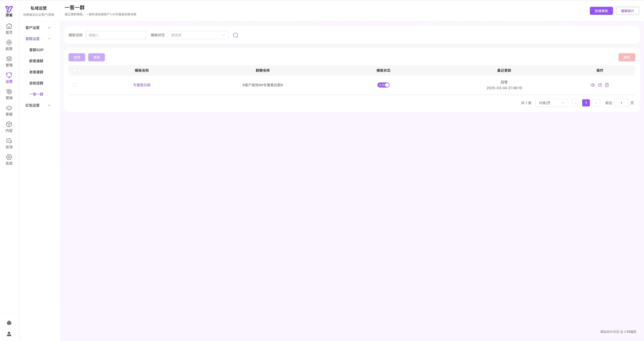Toggle off the 启用 status switch

point(383,85)
